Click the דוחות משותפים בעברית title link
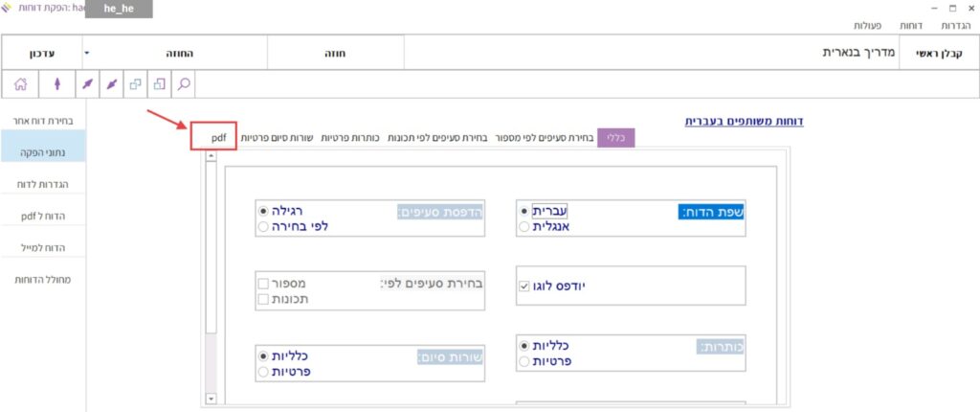Image resolution: width=980 pixels, height=412 pixels. pyautogui.click(x=744, y=122)
